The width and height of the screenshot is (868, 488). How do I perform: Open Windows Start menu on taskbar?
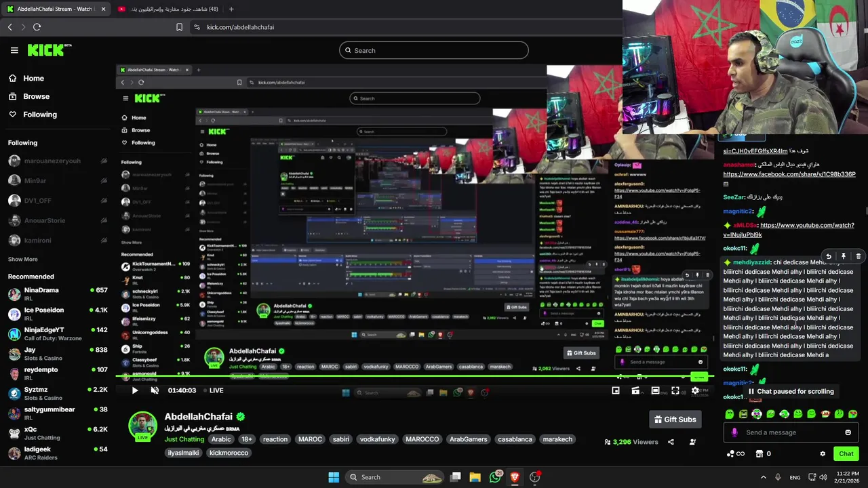[x=334, y=477]
